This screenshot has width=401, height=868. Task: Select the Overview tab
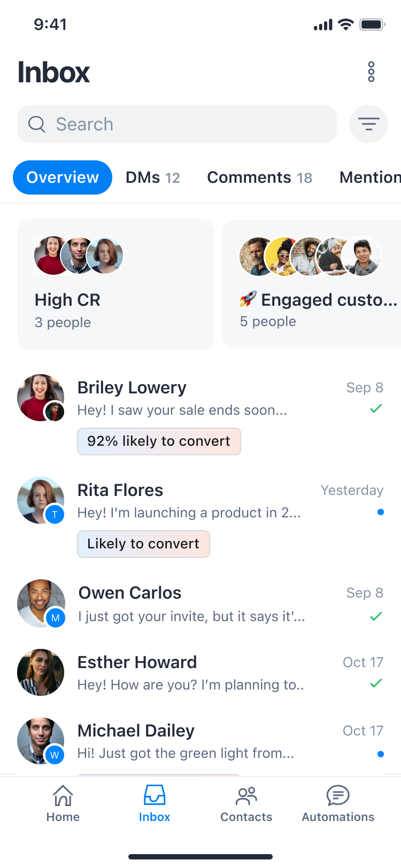(x=63, y=177)
